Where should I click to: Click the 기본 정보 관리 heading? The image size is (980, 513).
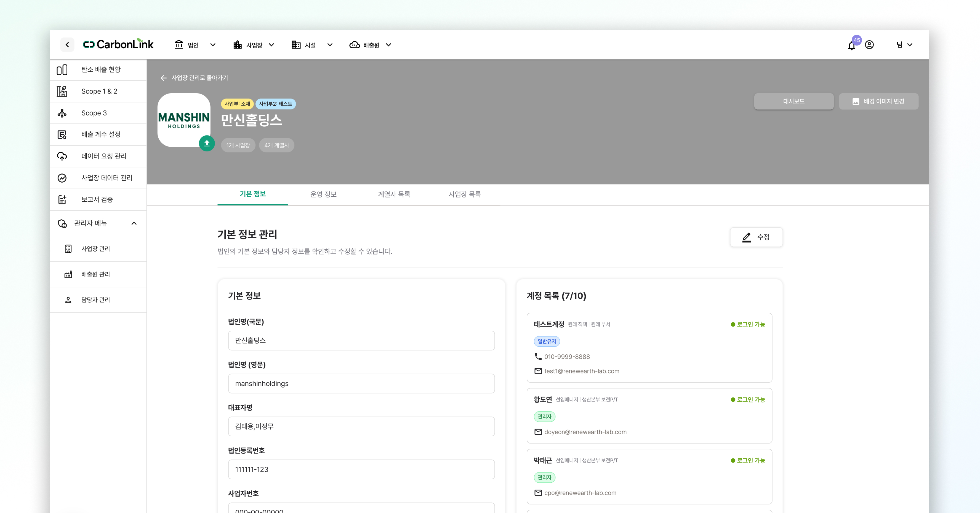pyautogui.click(x=247, y=234)
